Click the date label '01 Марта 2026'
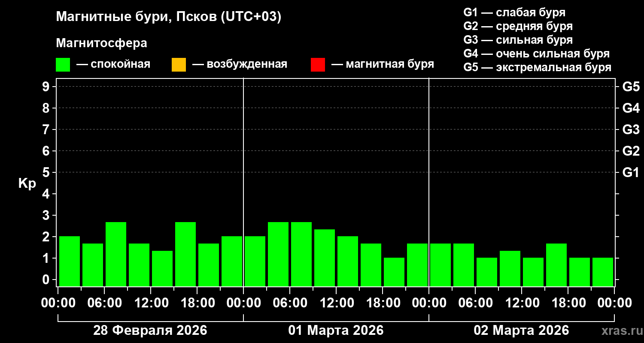This screenshot has width=644, height=343. (336, 330)
